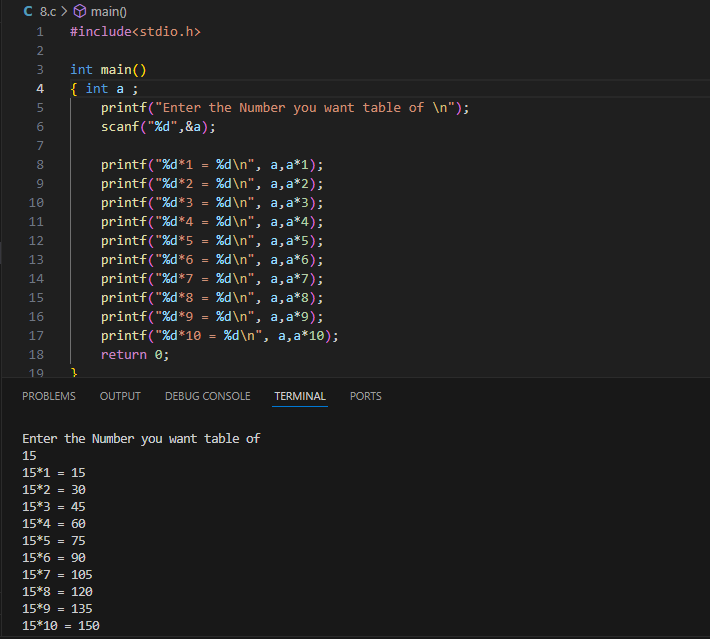Click terminal prompt text 'Enter the Number you want table of'

[141, 439]
